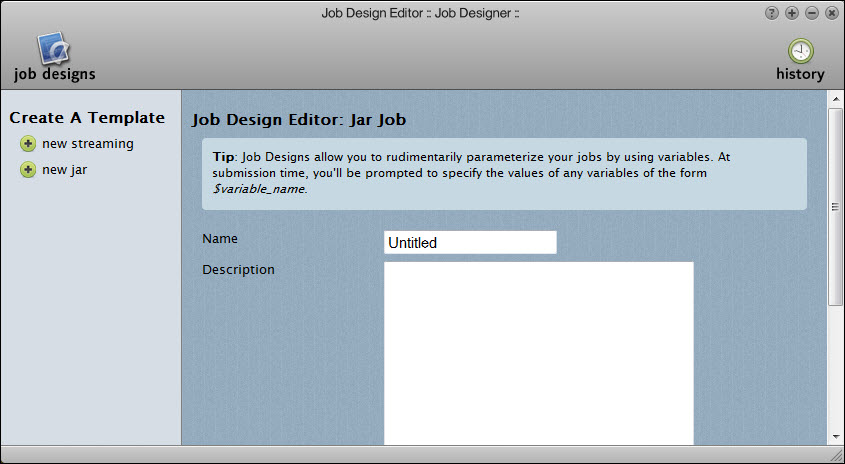Screen dimensions: 845x464
Task: Click the "Create A Template" sidebar heading
Action: (87, 118)
